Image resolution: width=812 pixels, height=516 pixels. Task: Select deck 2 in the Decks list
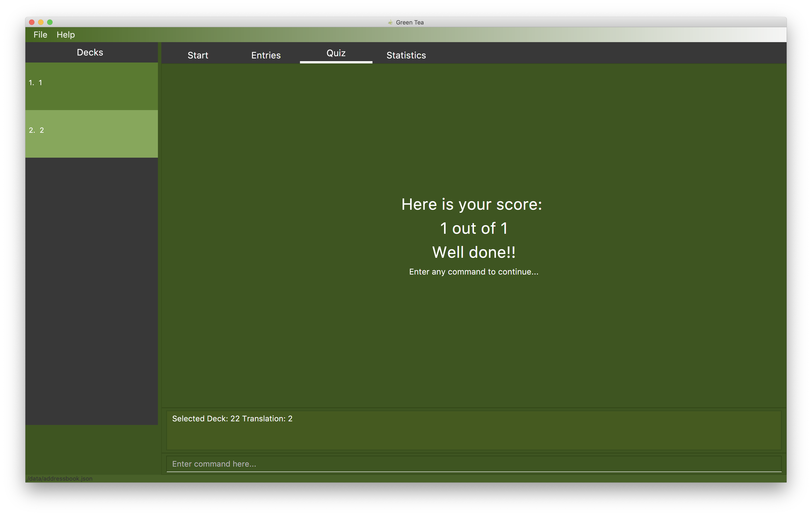click(91, 133)
